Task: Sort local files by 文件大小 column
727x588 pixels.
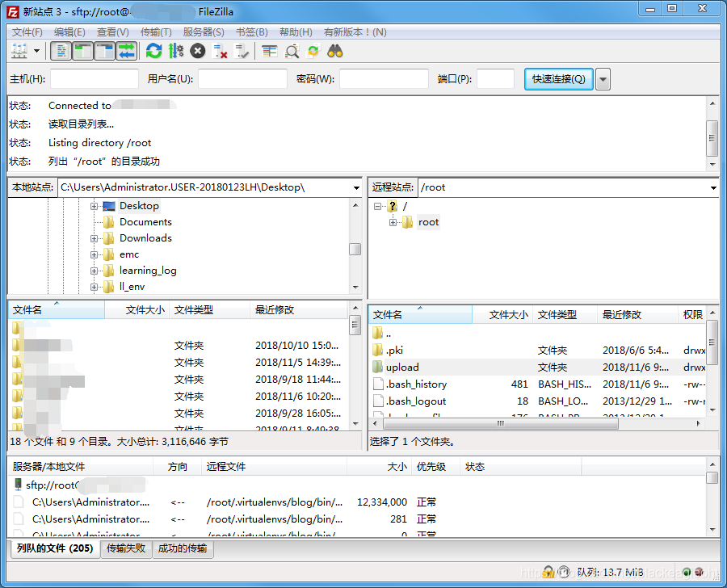Action: [137, 310]
